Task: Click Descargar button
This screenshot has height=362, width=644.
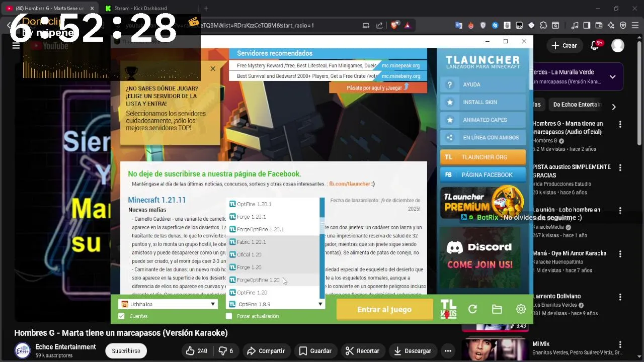Action: [x=412, y=351]
